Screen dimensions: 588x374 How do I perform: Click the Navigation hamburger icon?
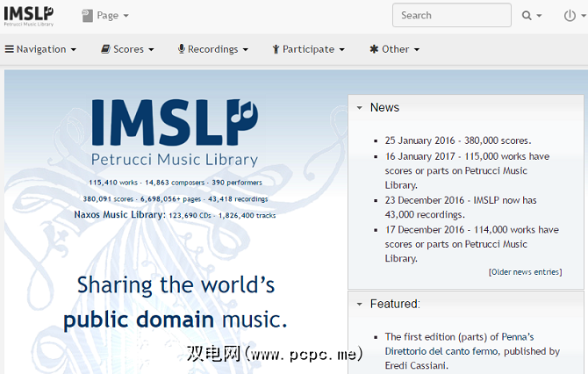coord(10,49)
